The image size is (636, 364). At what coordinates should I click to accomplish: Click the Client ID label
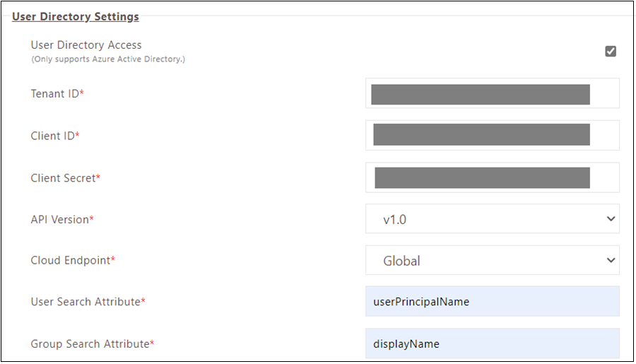[55, 136]
